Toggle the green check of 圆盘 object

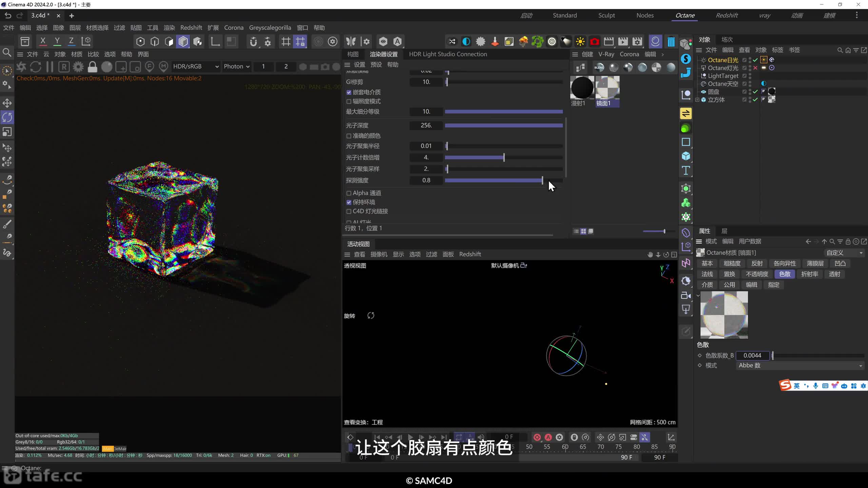755,91
